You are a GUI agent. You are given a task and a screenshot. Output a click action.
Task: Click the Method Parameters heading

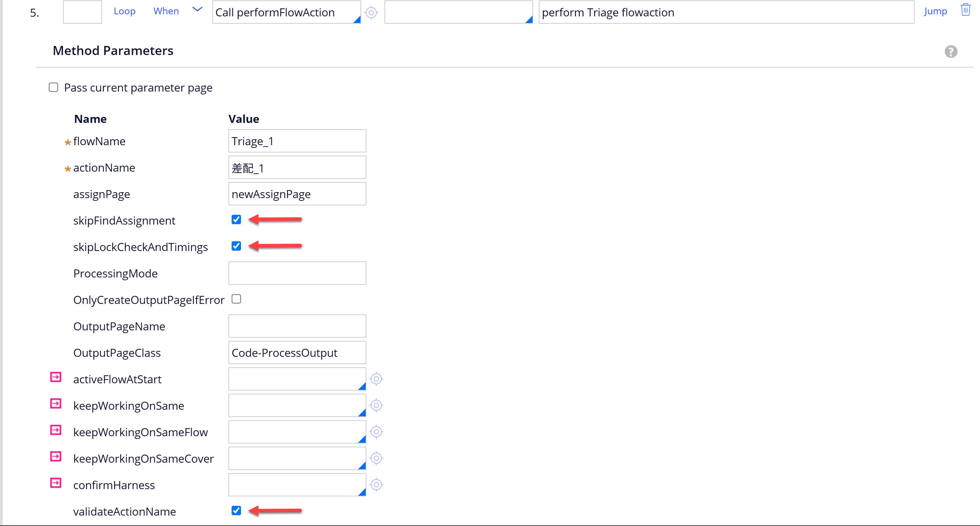coord(113,50)
